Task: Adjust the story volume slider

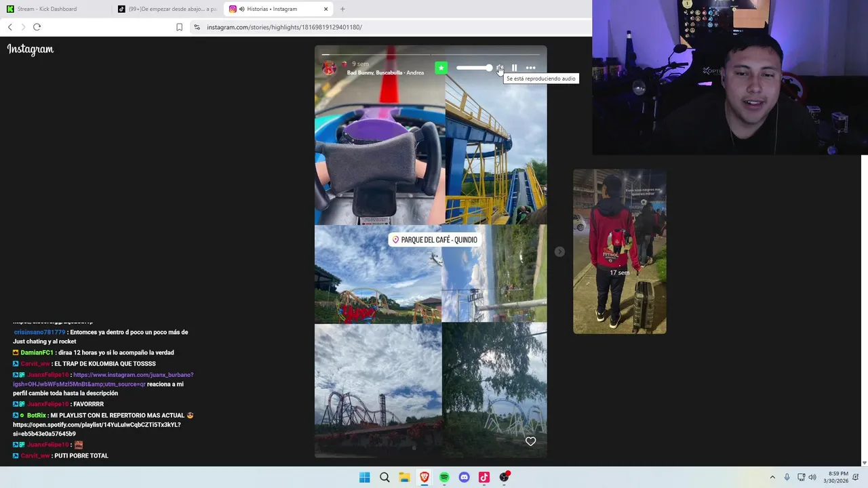Action: (474, 68)
